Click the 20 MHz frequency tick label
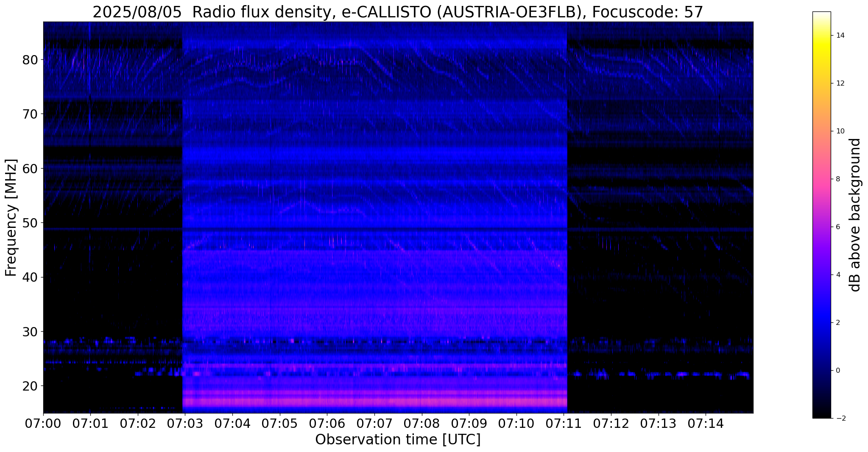The image size is (868, 452). pos(30,386)
